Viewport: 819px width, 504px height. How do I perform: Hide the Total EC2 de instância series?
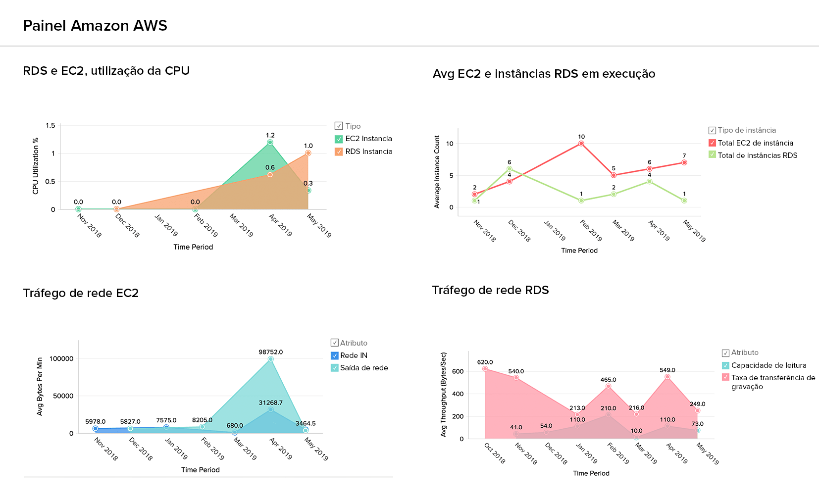click(712, 143)
